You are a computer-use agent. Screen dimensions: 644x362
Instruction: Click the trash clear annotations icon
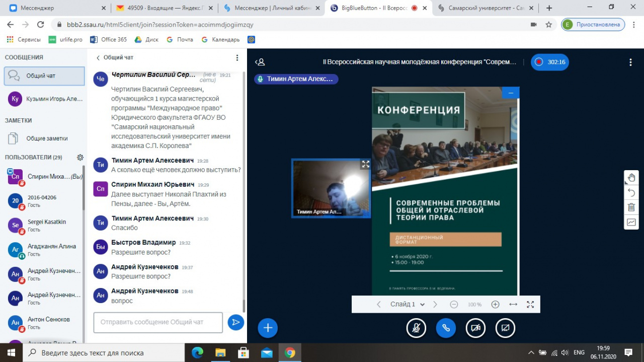(x=631, y=207)
